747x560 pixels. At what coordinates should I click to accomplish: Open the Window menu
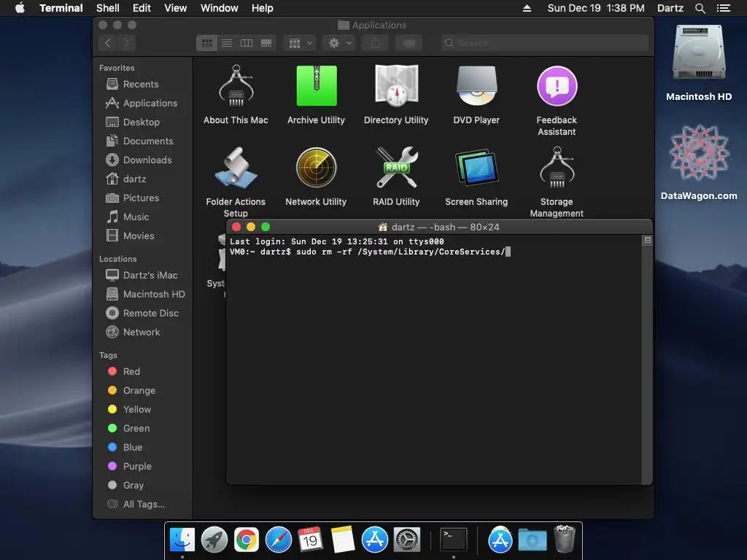pos(219,8)
